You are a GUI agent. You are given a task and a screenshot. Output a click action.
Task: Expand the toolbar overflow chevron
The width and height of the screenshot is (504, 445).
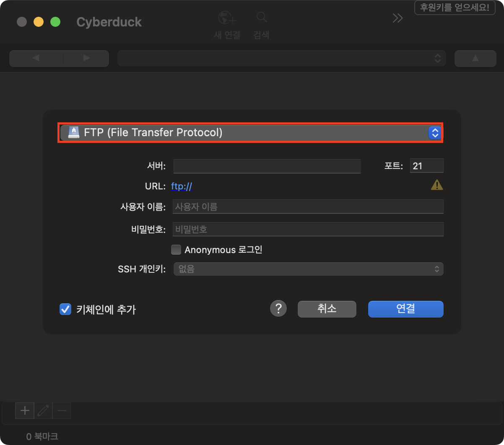click(x=397, y=18)
